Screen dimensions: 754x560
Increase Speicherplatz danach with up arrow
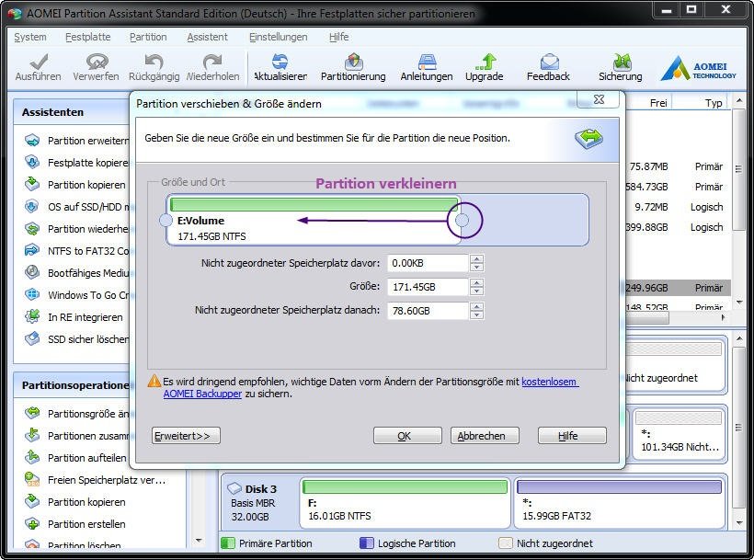(x=476, y=307)
